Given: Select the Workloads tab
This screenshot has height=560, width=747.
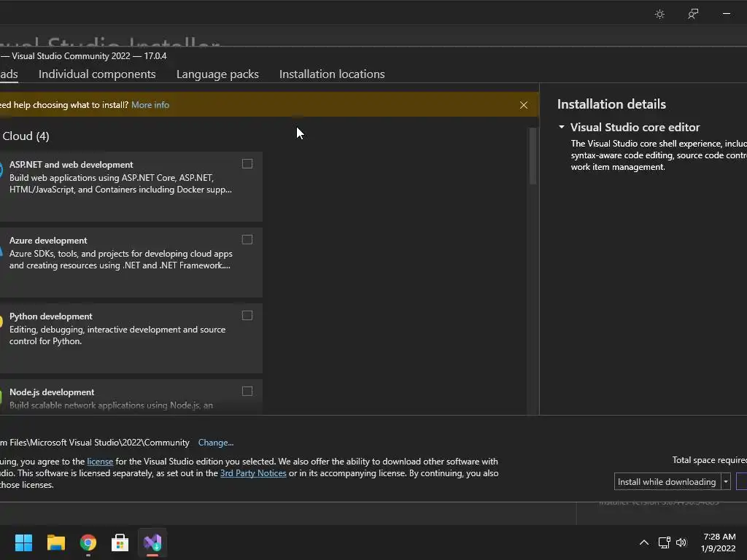Looking at the screenshot, I should tap(9, 74).
